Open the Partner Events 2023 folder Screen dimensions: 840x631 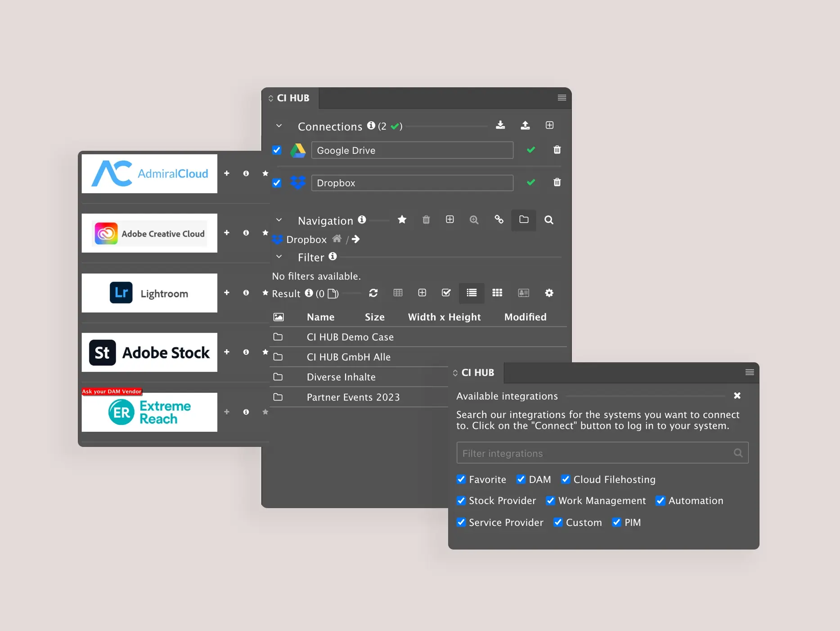coord(359,397)
